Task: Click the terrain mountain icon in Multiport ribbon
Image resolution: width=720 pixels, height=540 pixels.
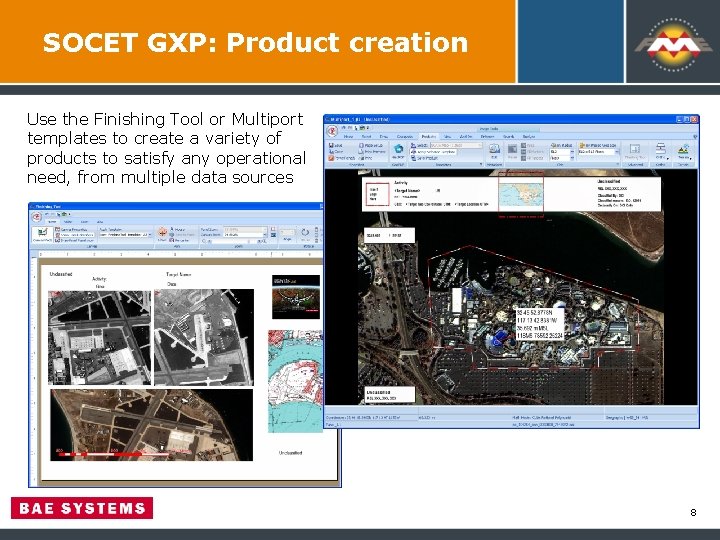Action: coord(683,149)
